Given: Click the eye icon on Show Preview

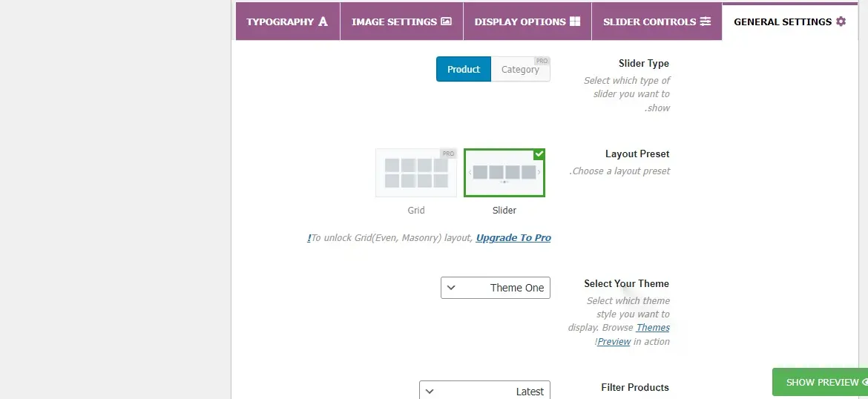Looking at the screenshot, I should 865,382.
